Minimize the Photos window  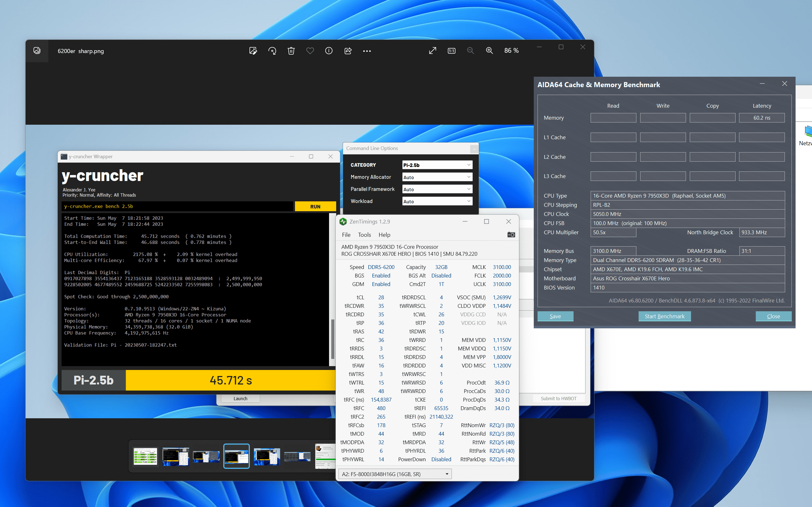(539, 47)
